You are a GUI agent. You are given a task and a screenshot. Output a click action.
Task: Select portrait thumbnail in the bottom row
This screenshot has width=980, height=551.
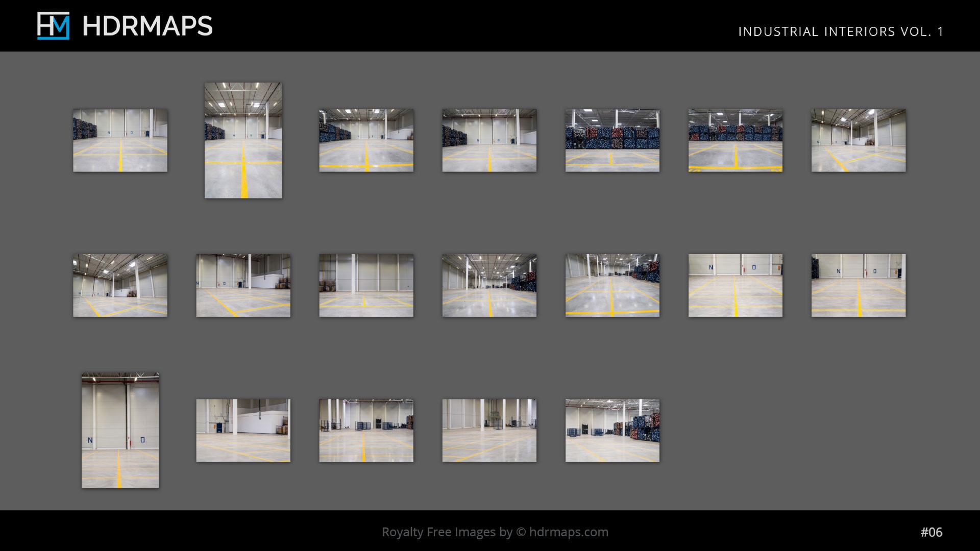tap(120, 430)
